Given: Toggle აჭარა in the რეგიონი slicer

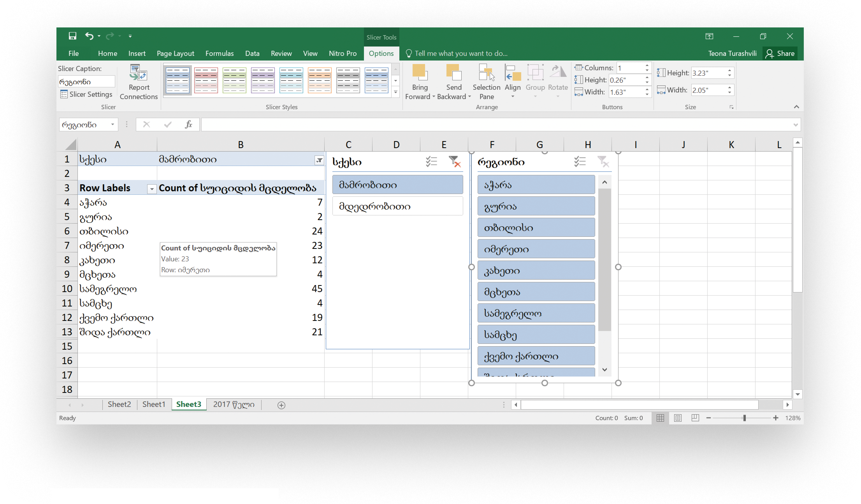Looking at the screenshot, I should point(536,184).
